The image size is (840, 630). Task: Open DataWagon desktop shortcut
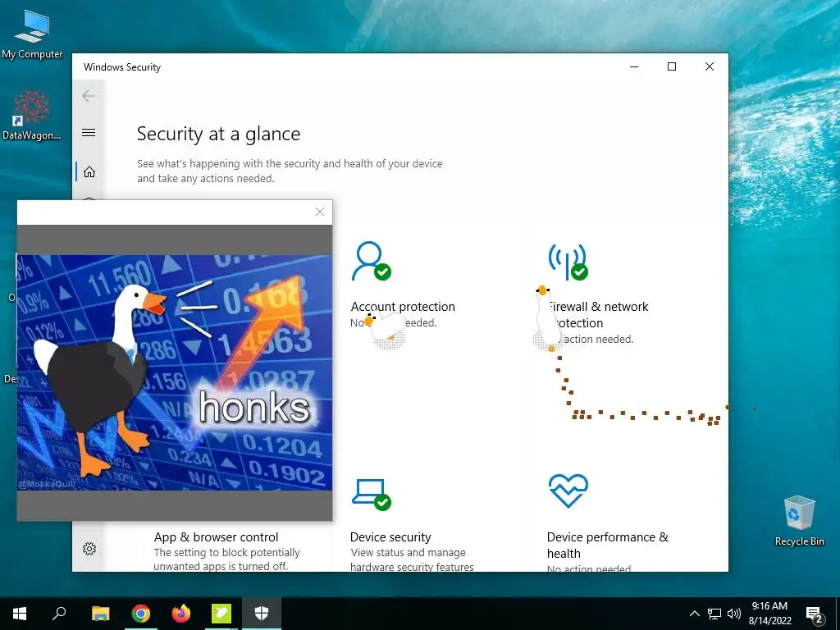click(x=32, y=115)
